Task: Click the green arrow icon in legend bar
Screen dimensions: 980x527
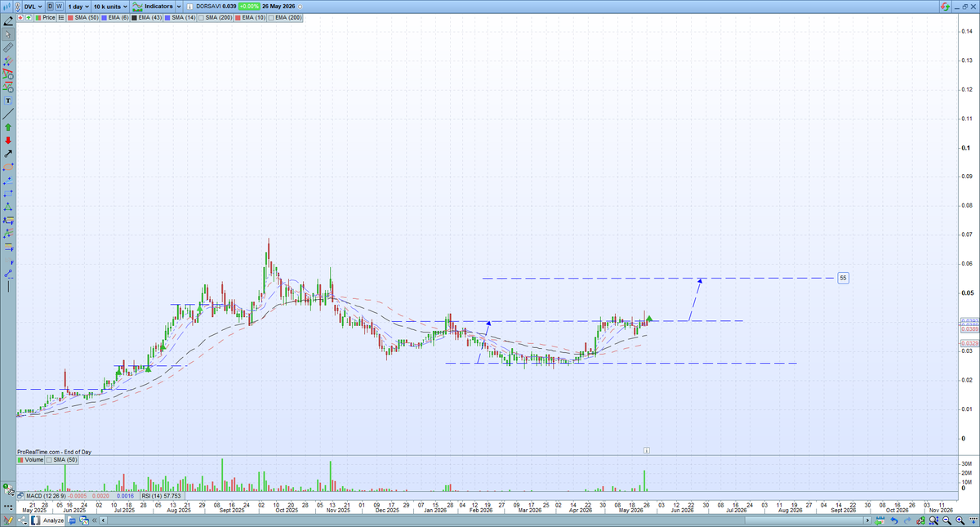Action: pos(29,17)
